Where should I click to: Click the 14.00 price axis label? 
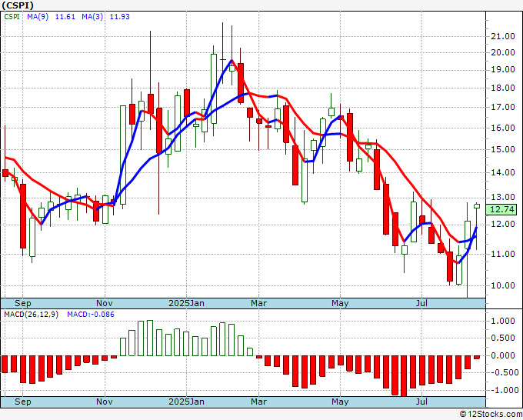[x=503, y=172]
